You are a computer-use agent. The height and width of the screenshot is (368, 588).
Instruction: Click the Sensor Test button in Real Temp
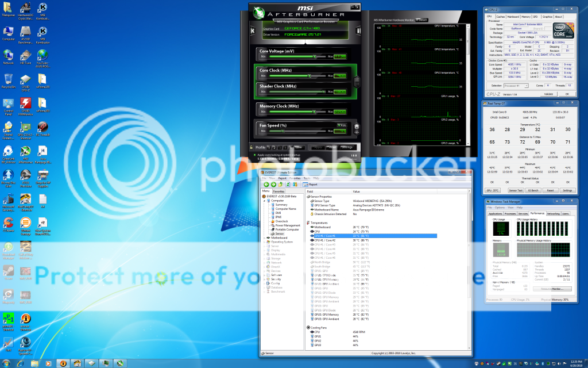(516, 190)
